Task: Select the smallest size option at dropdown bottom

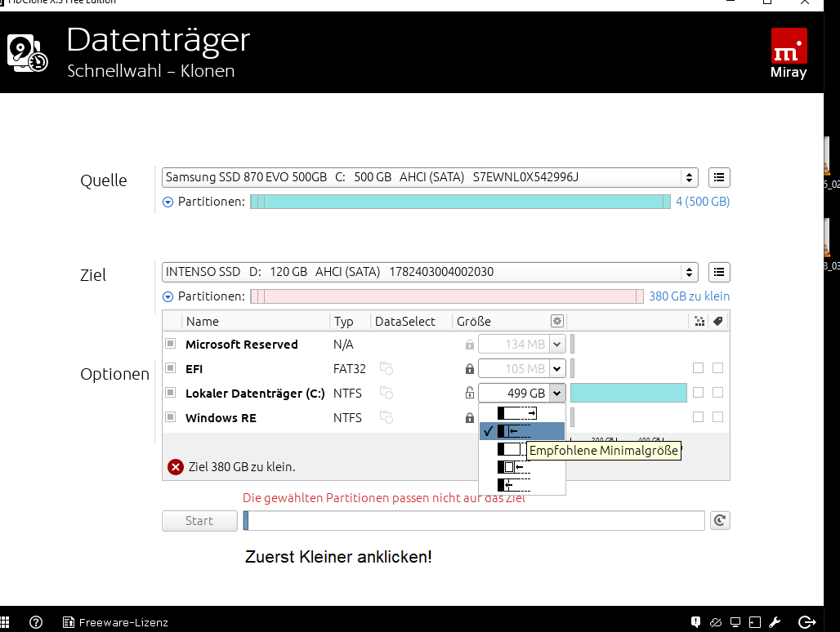Action: coord(522,485)
